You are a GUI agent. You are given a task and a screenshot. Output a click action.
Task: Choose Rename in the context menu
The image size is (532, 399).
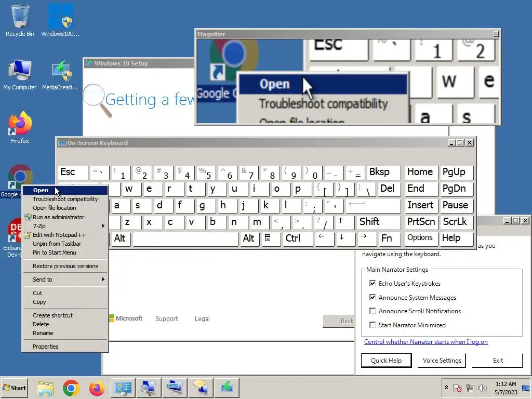coord(64,333)
